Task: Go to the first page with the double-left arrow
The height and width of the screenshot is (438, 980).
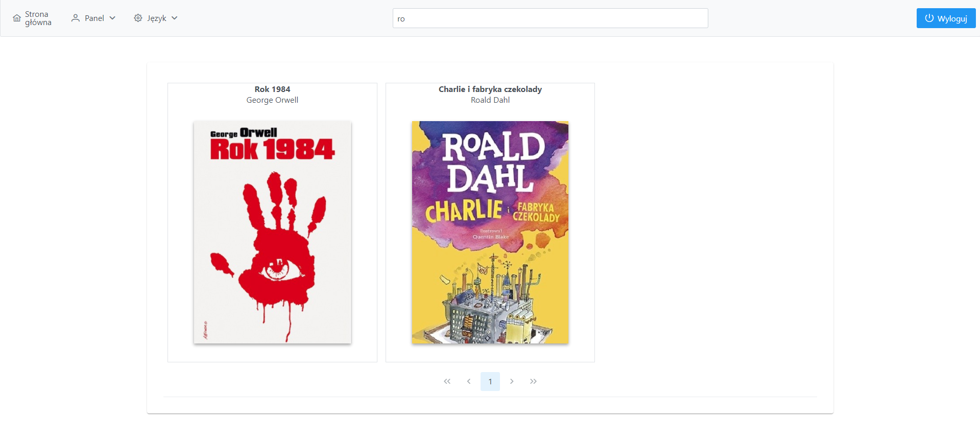Action: point(447,381)
